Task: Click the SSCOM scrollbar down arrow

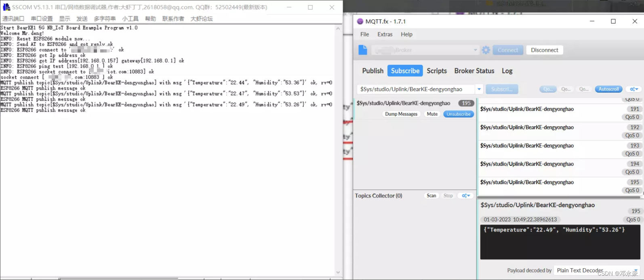Action: pos(338,272)
